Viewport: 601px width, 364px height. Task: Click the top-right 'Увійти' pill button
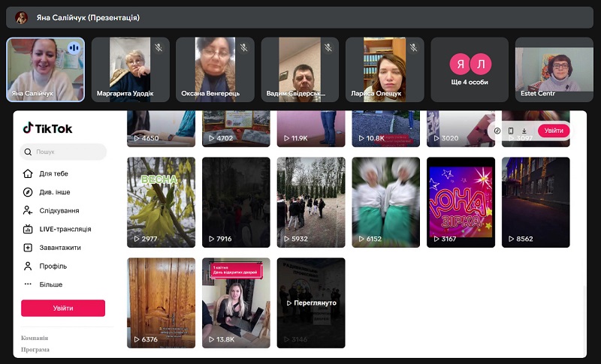[554, 131]
